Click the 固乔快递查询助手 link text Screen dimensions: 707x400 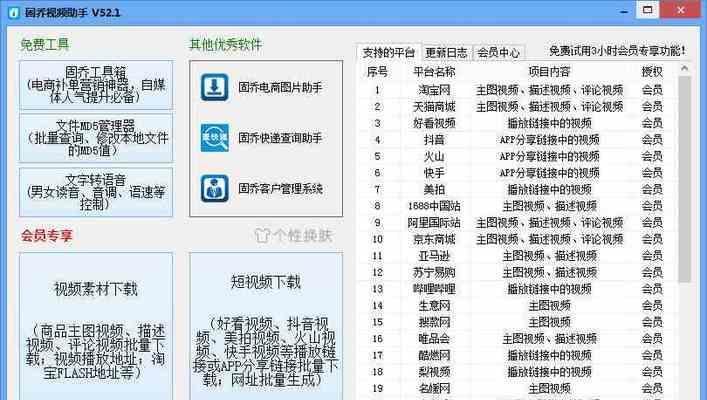tap(280, 138)
